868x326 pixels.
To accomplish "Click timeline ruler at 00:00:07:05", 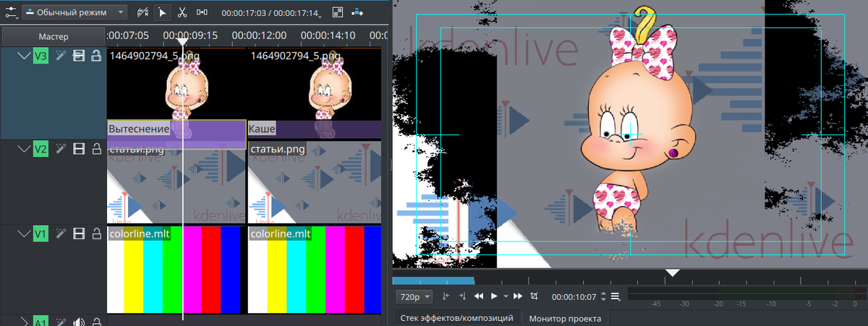I will (128, 35).
